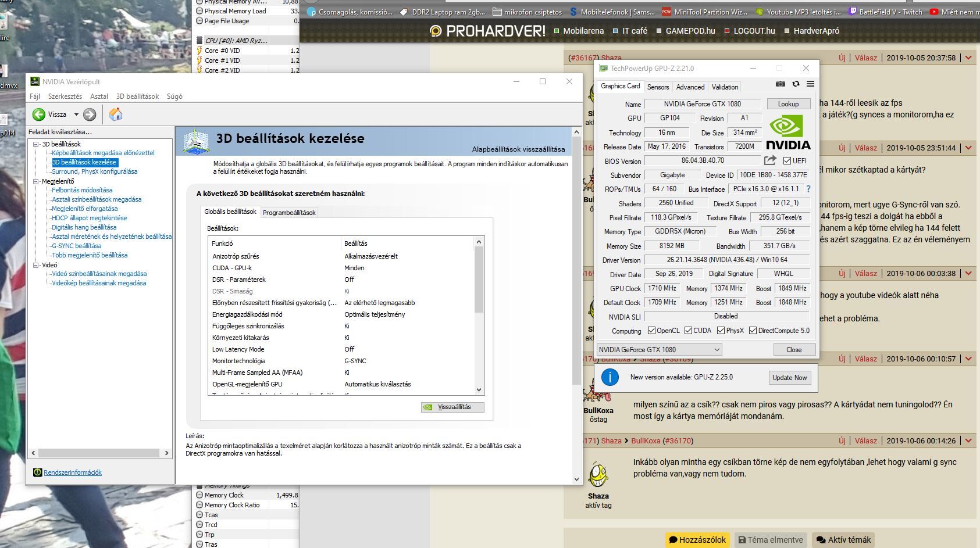Click the Visszaállítás button
The height and width of the screenshot is (548, 980).
[452, 407]
